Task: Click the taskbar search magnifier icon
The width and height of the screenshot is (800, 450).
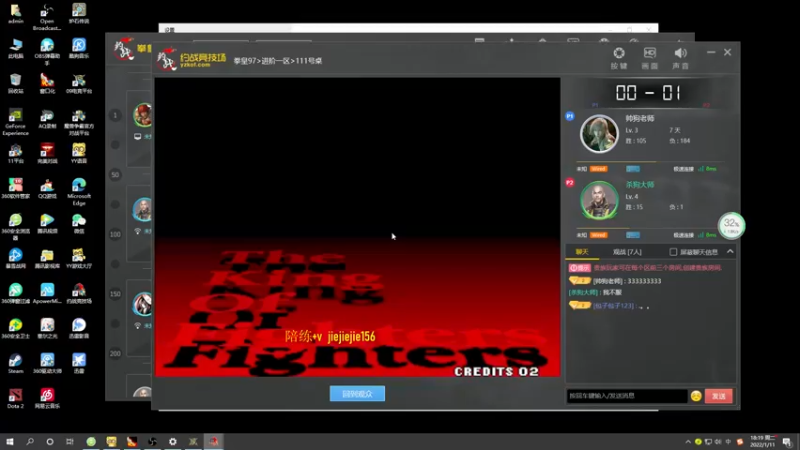Action: tap(30, 442)
